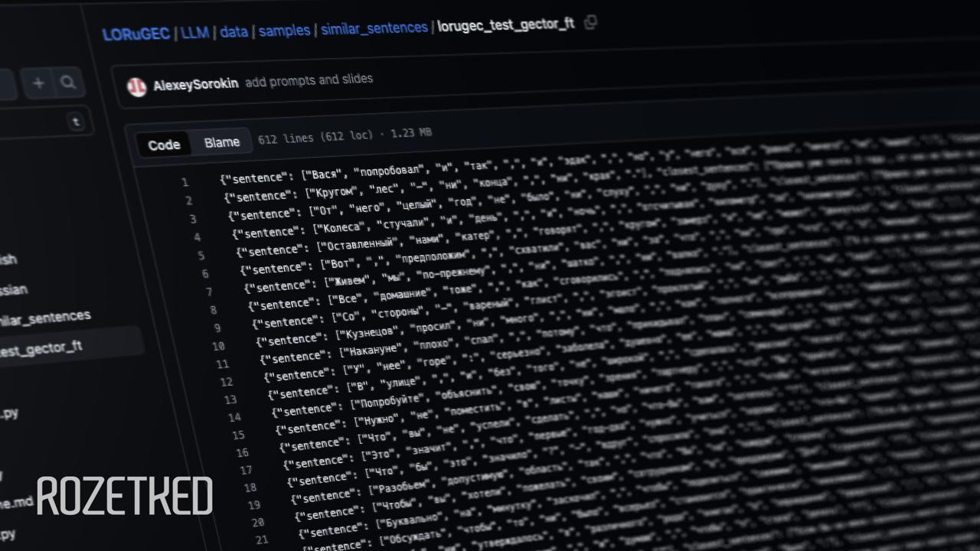Click the copy path icon beside the filename
Image resolution: width=980 pixels, height=551 pixels.
click(590, 23)
